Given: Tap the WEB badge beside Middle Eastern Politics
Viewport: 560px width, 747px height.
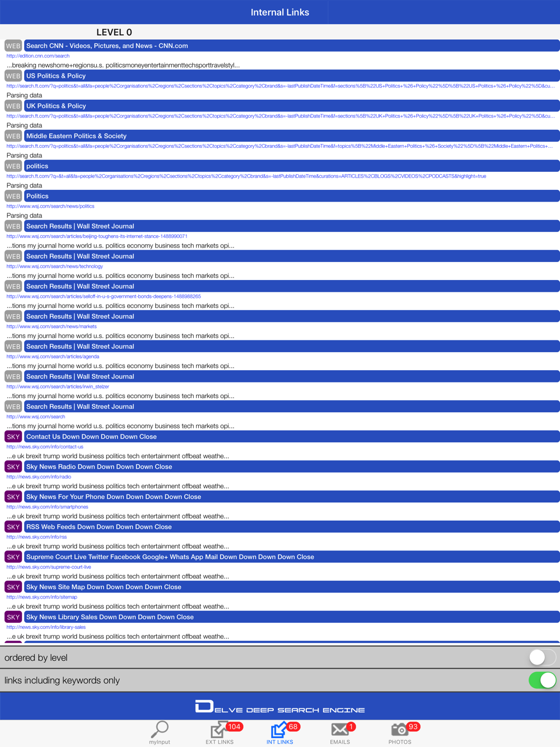Looking at the screenshot, I should (x=13, y=136).
